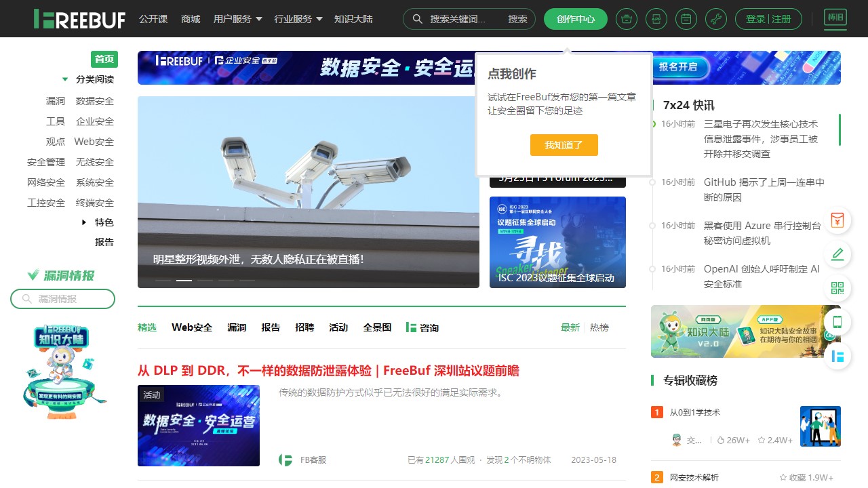Image resolution: width=868 pixels, height=488 pixels.
Task: Sort articles by 热榜
Action: click(599, 327)
